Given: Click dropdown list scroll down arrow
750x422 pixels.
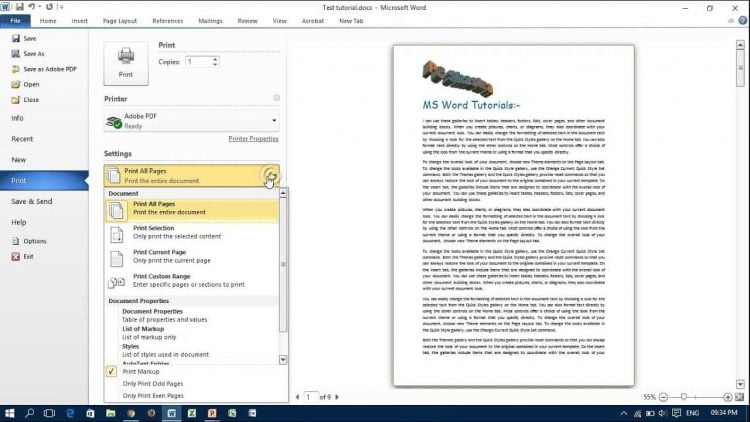Looking at the screenshot, I should pyautogui.click(x=283, y=360).
